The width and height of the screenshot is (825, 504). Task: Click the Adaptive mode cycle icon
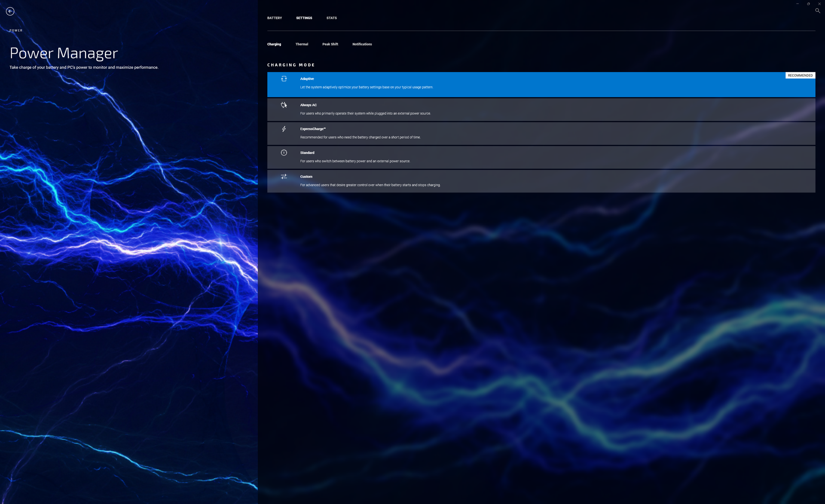tap(284, 79)
